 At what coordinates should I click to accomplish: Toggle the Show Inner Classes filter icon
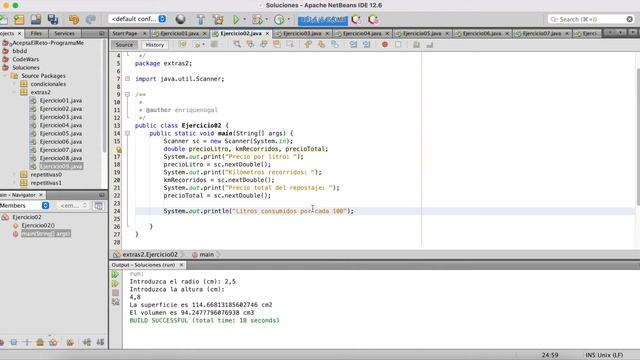coord(53,342)
